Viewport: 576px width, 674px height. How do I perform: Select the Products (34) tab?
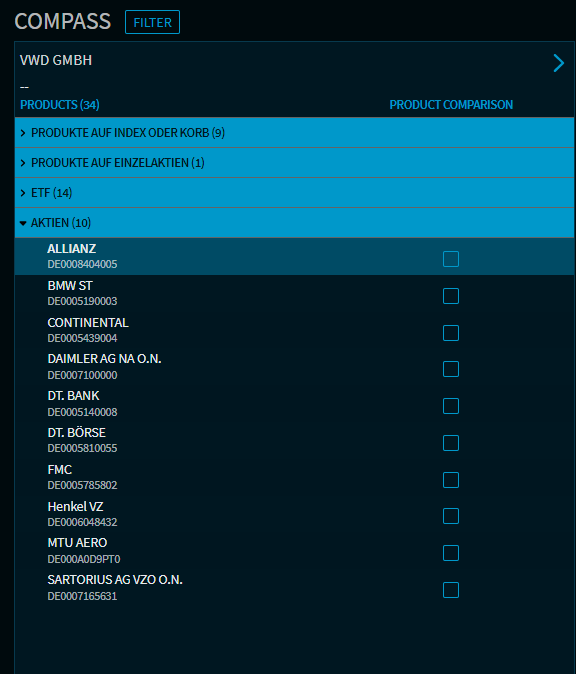click(x=60, y=105)
